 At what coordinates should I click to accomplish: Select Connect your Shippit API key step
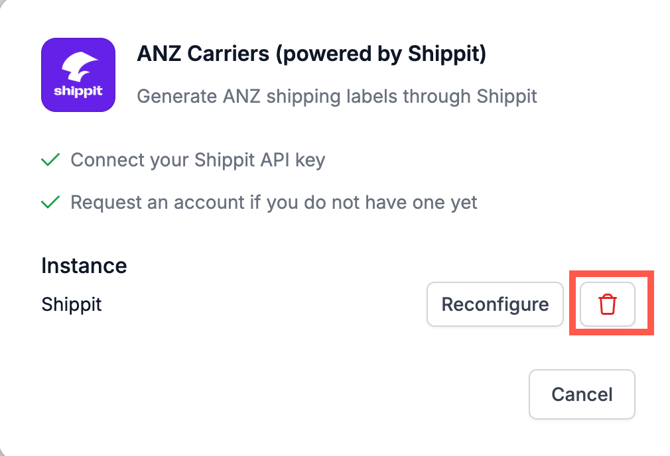[x=198, y=160]
